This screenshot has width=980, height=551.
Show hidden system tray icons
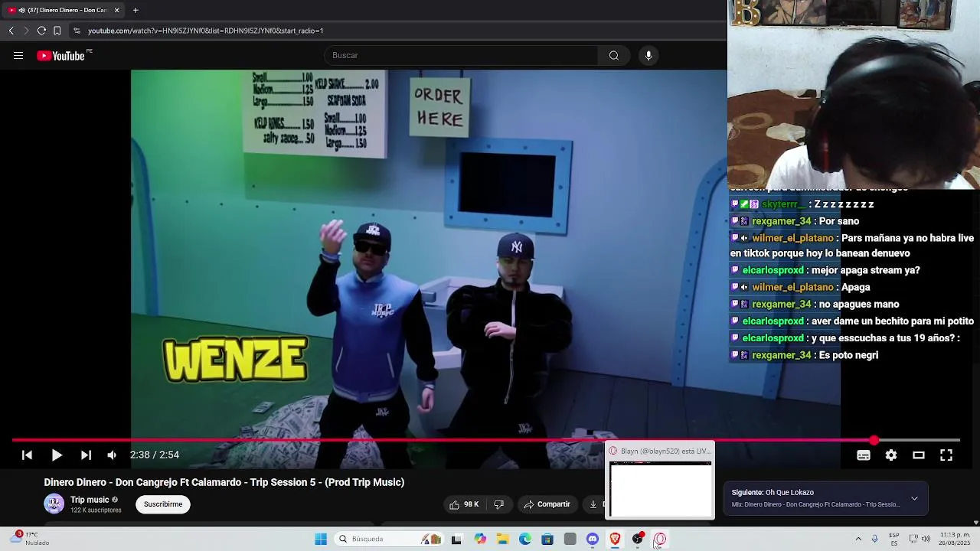click(x=858, y=539)
